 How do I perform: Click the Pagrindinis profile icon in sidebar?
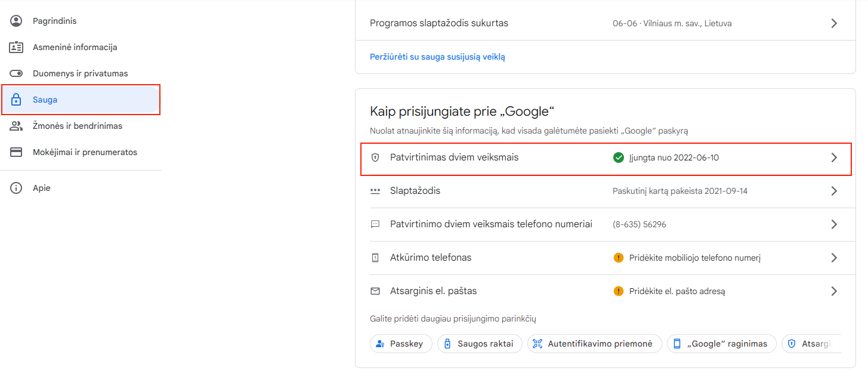16,21
